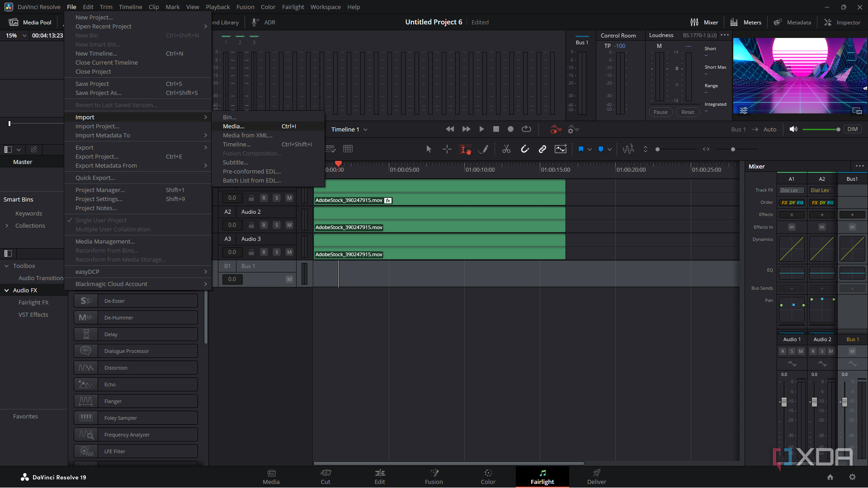Viewport: 868px width, 488px height.
Task: Collapse the Toolbox section
Action: 7,266
